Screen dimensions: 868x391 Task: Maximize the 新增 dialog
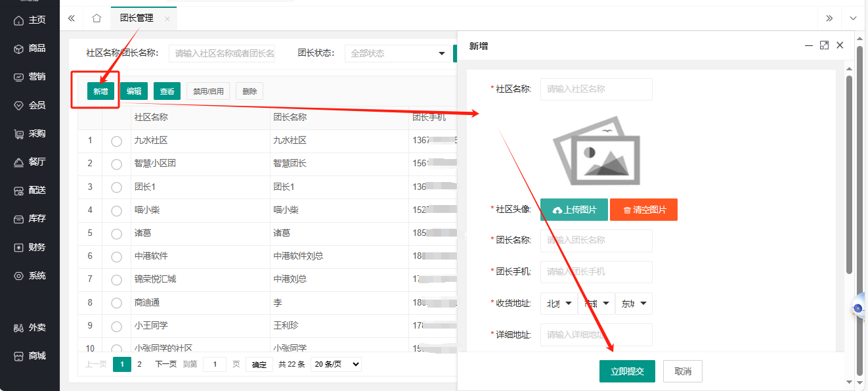point(825,45)
